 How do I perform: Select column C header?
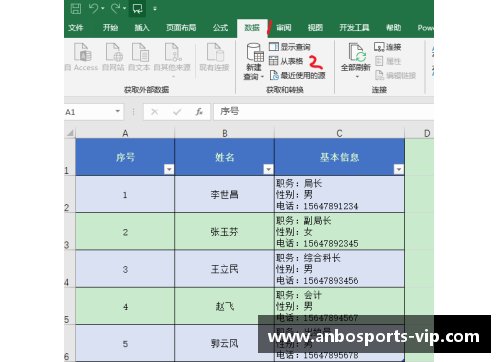pyautogui.click(x=339, y=133)
